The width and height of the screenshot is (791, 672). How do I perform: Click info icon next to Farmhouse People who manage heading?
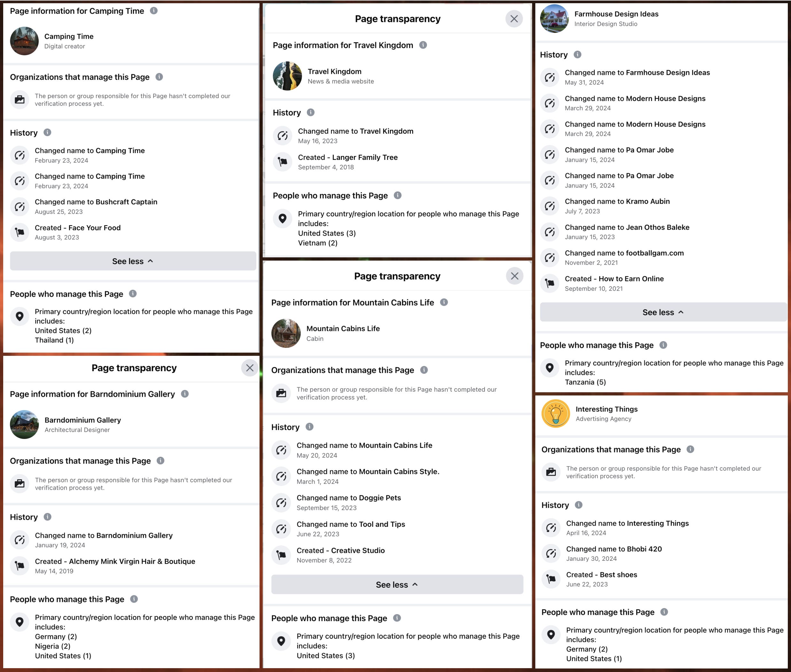(663, 345)
